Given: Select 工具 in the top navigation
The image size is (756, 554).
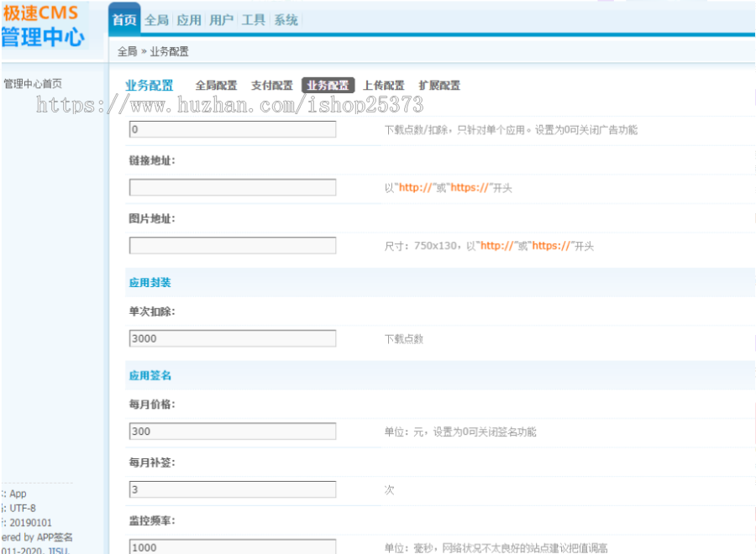Looking at the screenshot, I should (254, 20).
